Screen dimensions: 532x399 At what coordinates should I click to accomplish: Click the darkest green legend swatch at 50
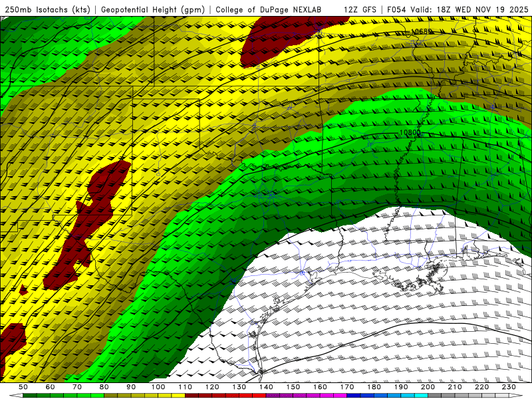pyautogui.click(x=30, y=396)
